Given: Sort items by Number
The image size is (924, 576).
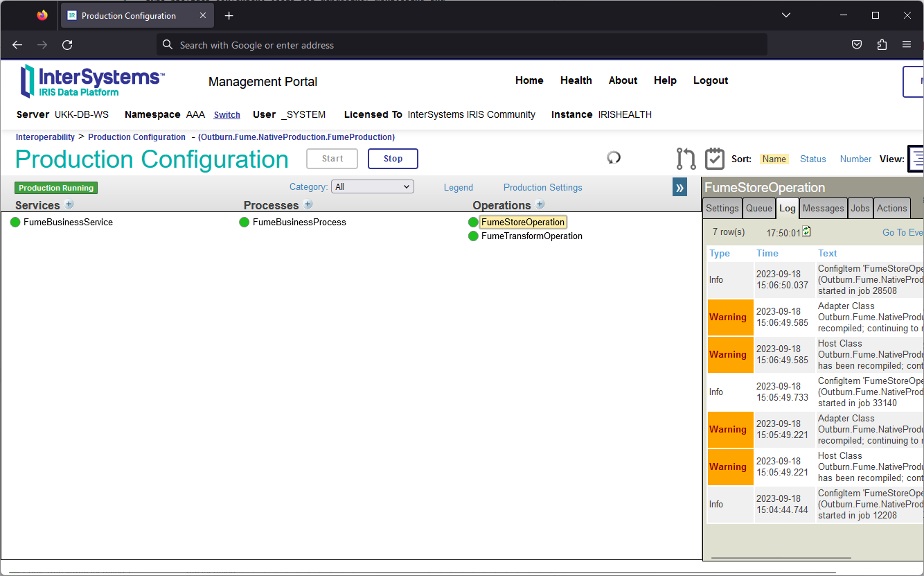Looking at the screenshot, I should pos(855,159).
